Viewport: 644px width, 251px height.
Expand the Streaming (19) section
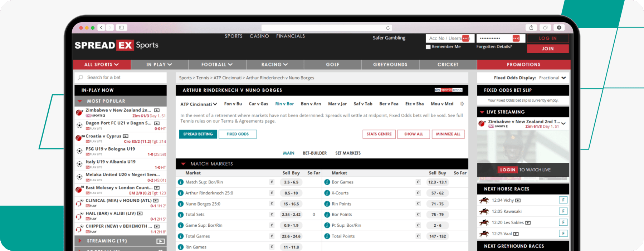[x=80, y=241]
